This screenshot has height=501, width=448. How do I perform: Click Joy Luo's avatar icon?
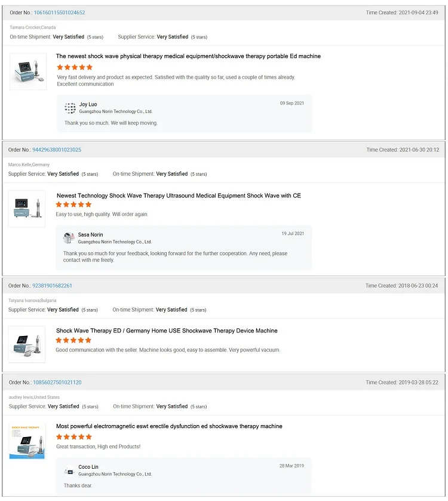[70, 108]
